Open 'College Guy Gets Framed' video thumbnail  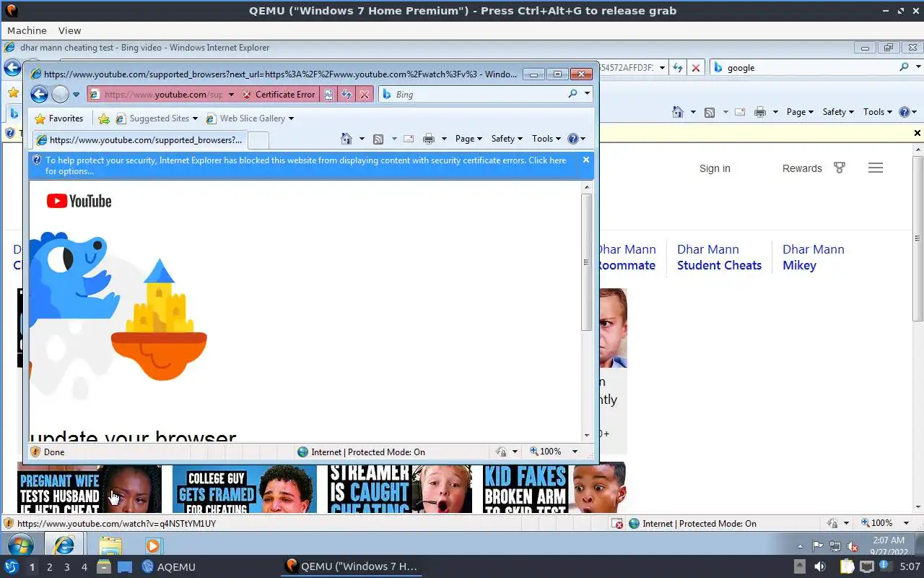point(245,488)
